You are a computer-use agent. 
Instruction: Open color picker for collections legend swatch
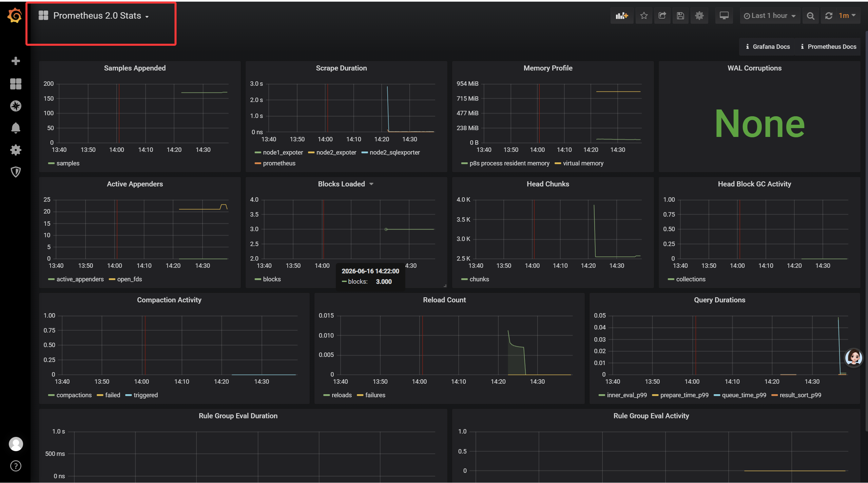[671, 279]
